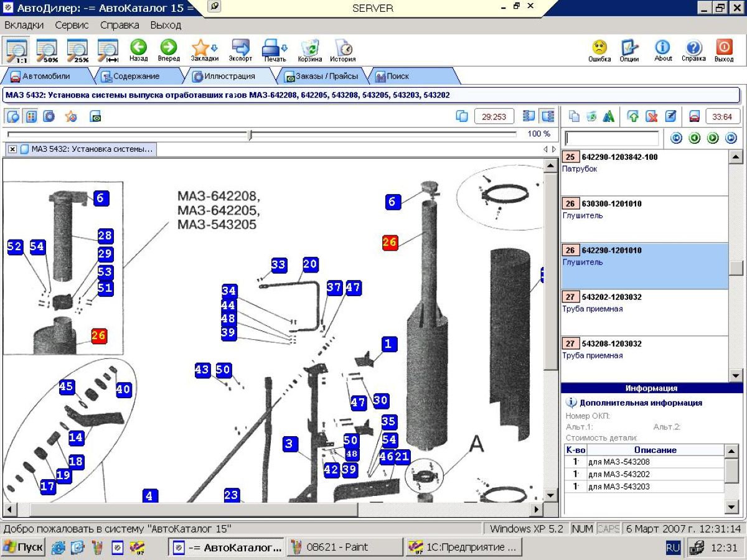This screenshot has height=560, width=747.
Task: Open the Windows Пуск start button
Action: (22, 548)
